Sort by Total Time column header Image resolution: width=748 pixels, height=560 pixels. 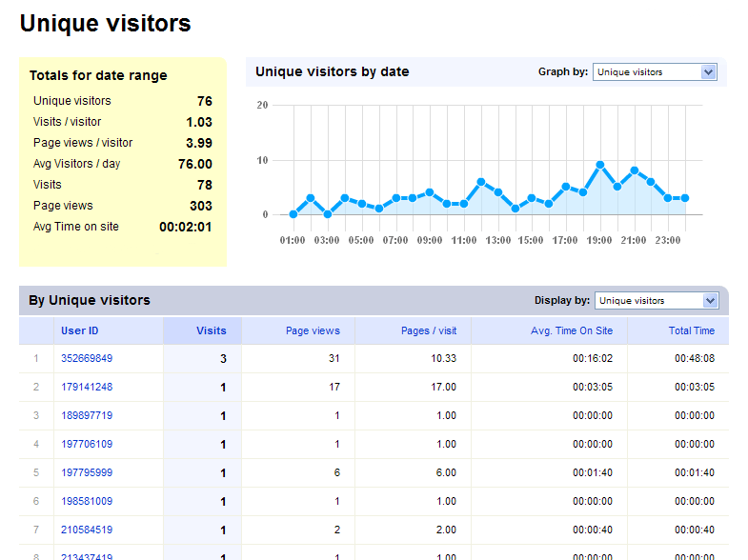691,330
